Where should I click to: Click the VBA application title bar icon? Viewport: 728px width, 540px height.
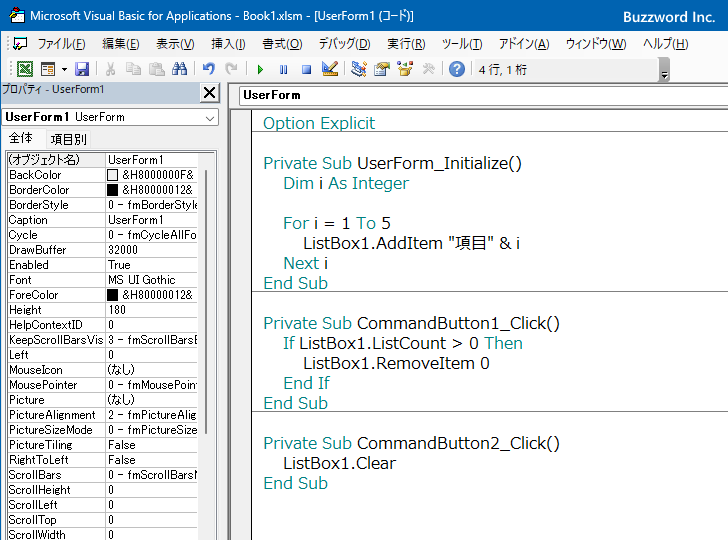(17, 15)
